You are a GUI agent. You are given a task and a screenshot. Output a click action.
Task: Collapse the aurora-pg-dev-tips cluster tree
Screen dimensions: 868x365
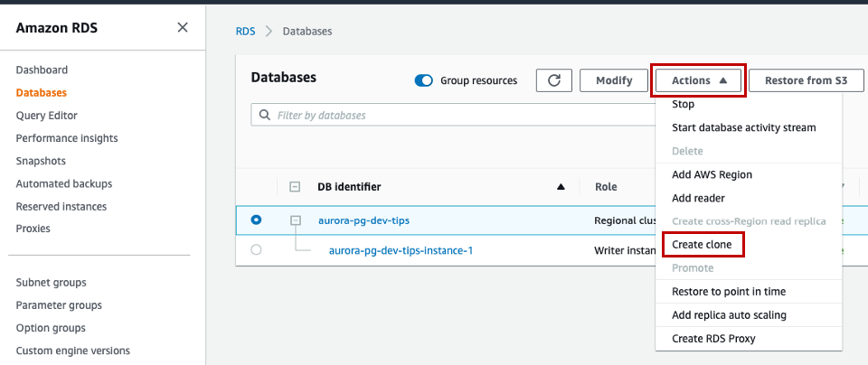(x=295, y=220)
